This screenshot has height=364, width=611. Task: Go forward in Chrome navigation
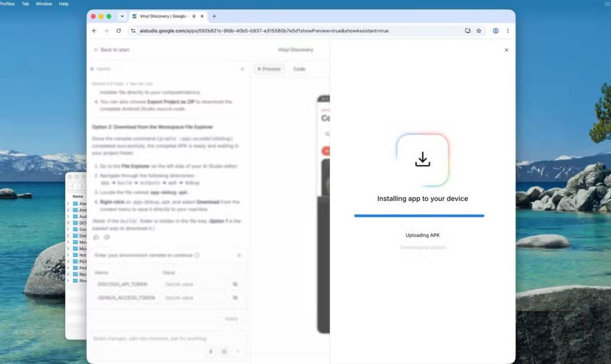click(x=106, y=31)
